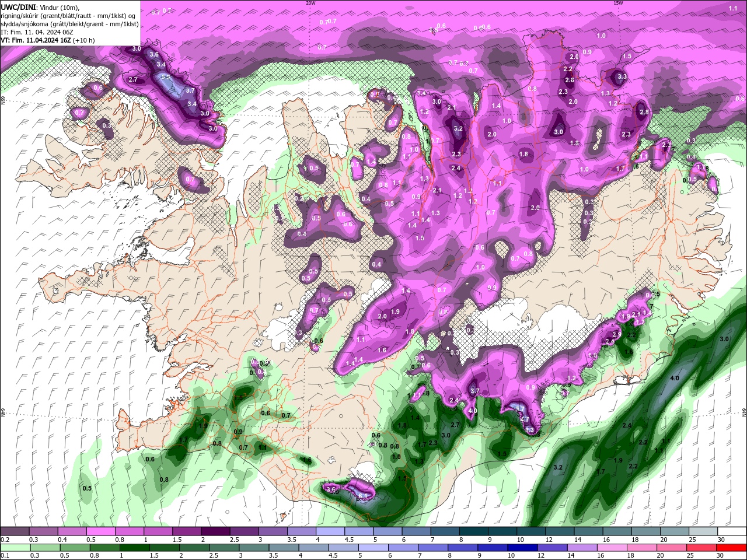
Task: Pick lavender rain swatch between 14 and 16
Action: tap(582, 548)
